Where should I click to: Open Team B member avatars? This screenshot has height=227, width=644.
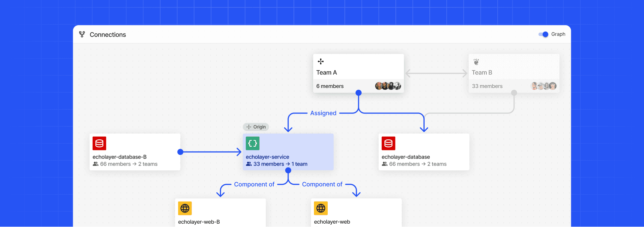click(544, 86)
